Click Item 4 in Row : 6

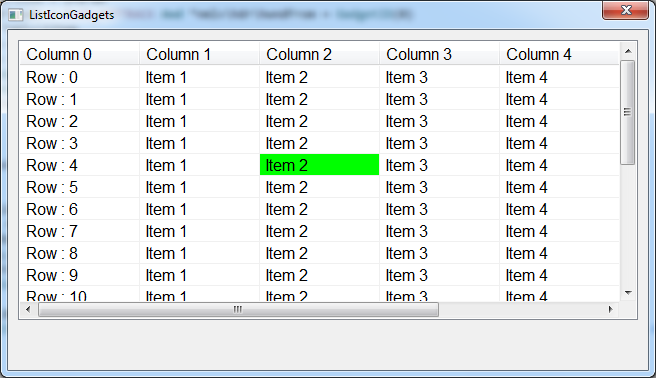point(559,209)
